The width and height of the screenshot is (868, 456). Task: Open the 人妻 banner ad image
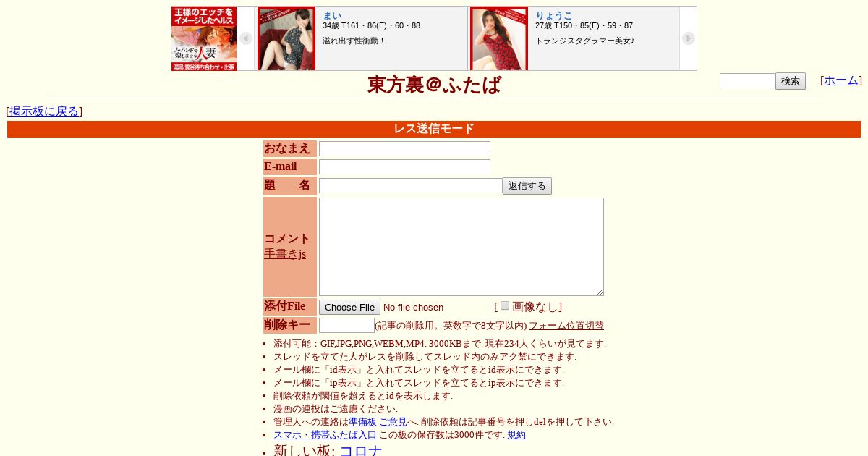point(204,38)
